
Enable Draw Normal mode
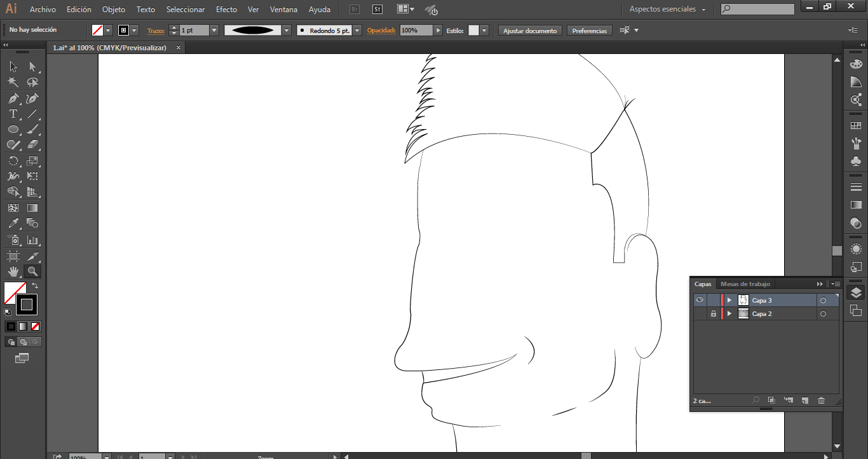coord(11,342)
